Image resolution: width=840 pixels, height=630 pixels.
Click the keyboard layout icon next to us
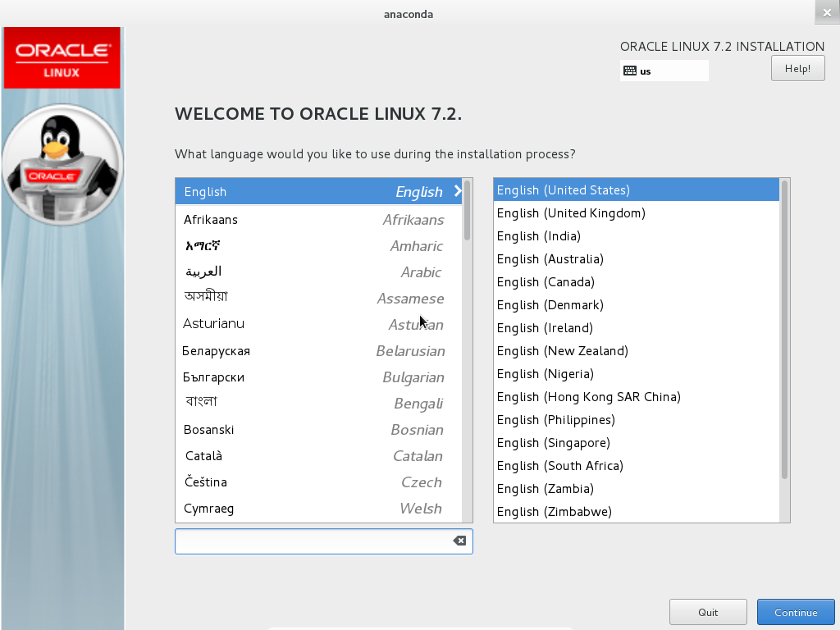point(630,71)
